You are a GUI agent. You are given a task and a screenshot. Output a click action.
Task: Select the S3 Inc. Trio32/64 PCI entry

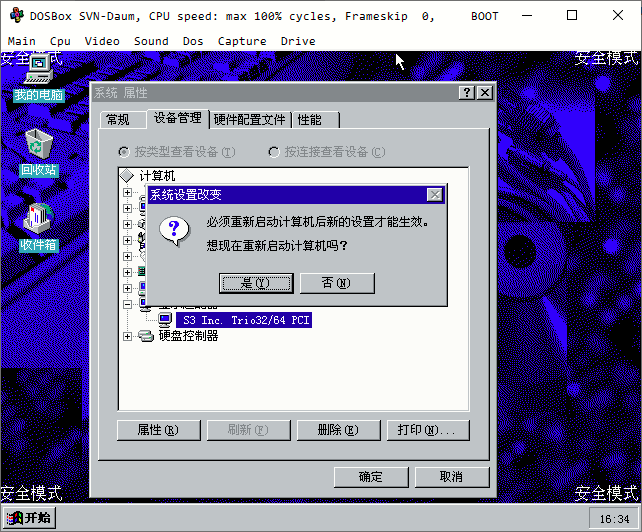click(244, 320)
